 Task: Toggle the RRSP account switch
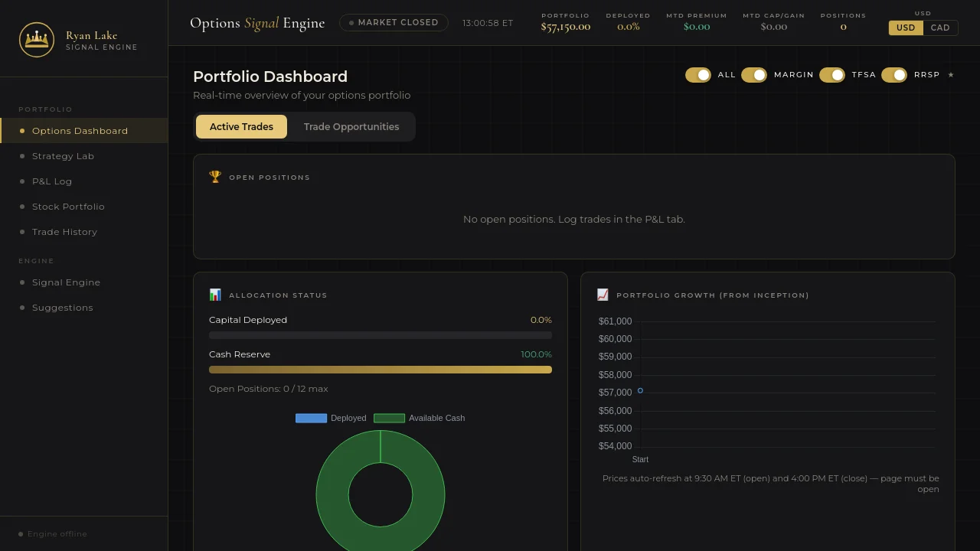point(893,75)
